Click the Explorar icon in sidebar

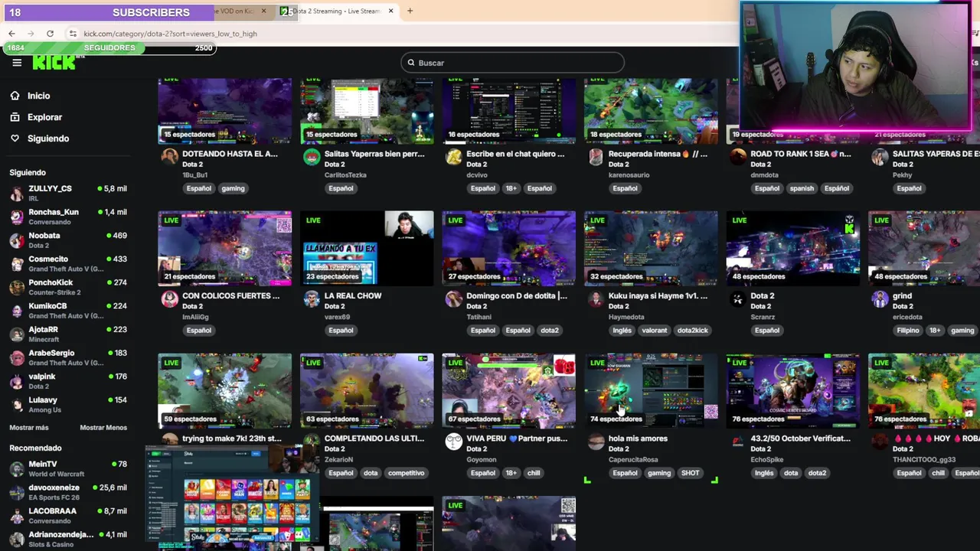pos(15,117)
